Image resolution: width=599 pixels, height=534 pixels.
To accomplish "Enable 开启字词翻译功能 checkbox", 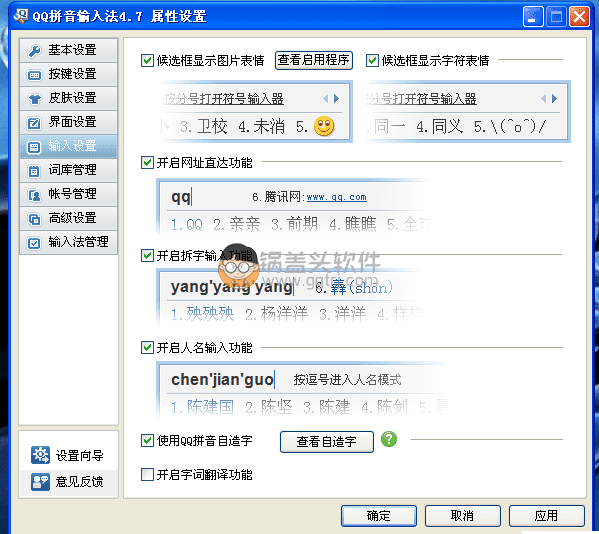I will pyautogui.click(x=147, y=474).
